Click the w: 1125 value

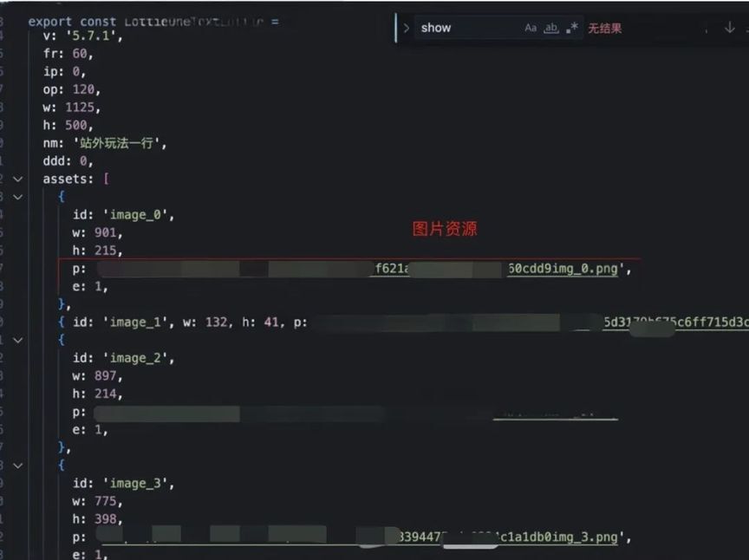click(x=80, y=107)
